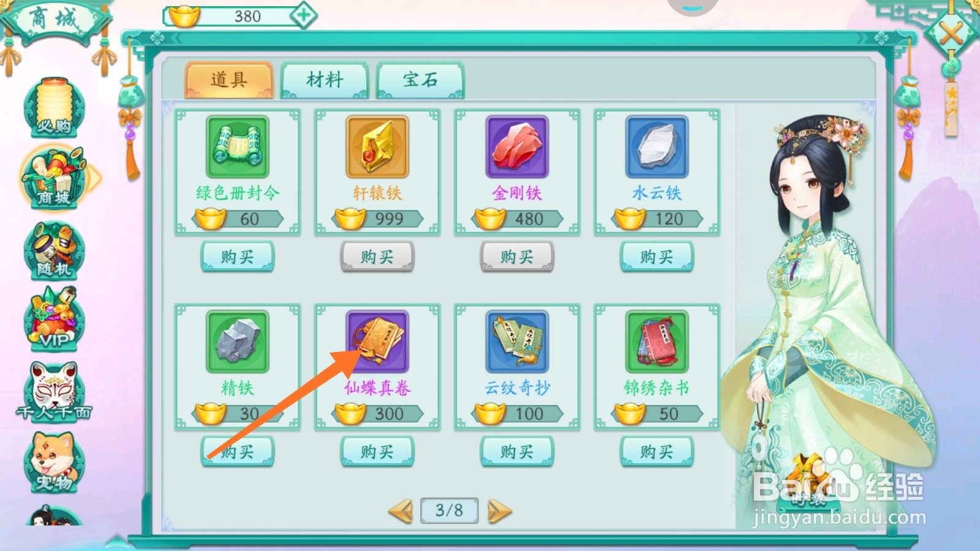The width and height of the screenshot is (980, 551).
Task: Select the 金刚铁 red ore icon
Action: [x=517, y=147]
